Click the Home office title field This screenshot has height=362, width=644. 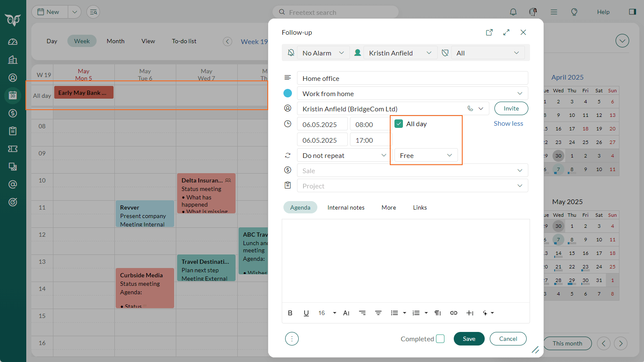pos(413,78)
